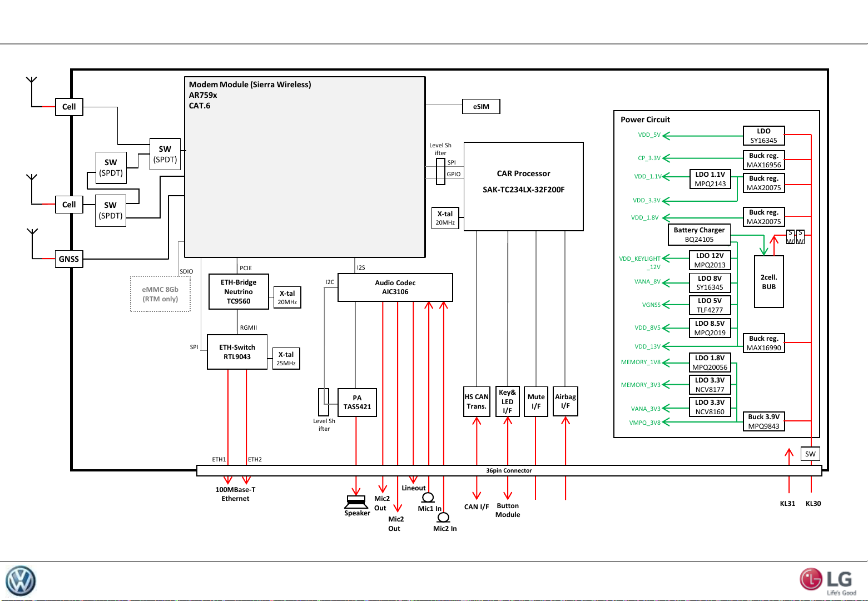Click the I2S bus label
The width and height of the screenshot is (868, 601).
361,268
